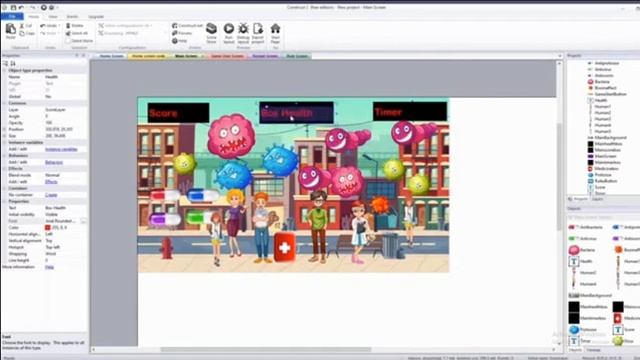Select Health in the Projects tree
The height and width of the screenshot is (360, 640).
pos(600,100)
